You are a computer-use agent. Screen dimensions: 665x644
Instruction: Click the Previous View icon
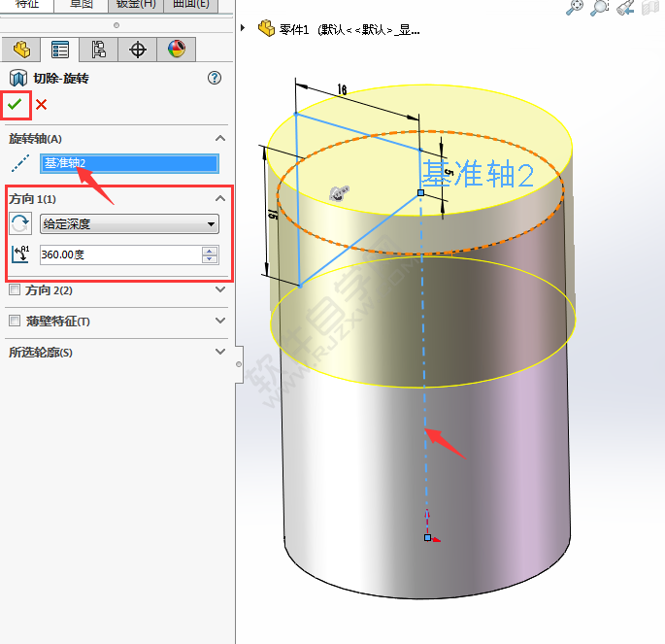(625, 7)
